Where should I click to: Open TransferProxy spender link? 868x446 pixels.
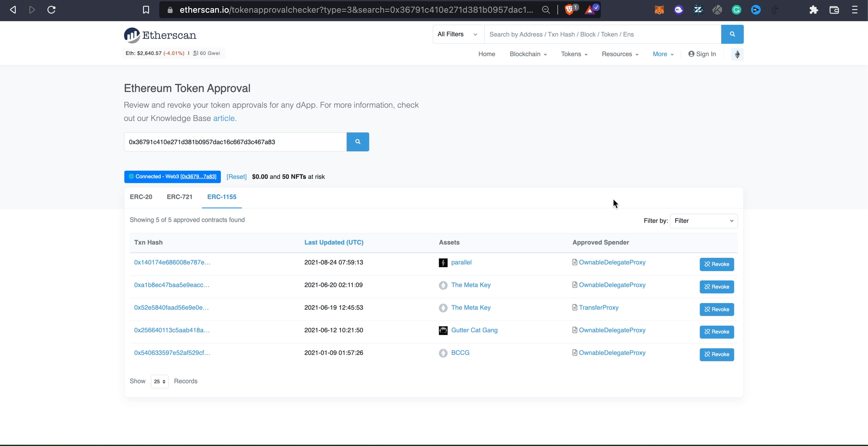click(598, 307)
